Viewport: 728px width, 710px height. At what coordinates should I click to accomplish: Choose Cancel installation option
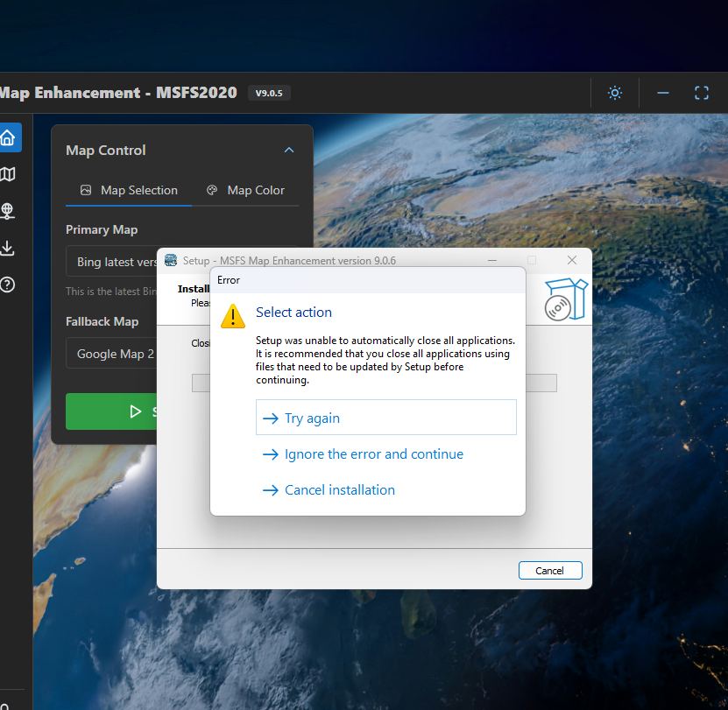coord(339,490)
